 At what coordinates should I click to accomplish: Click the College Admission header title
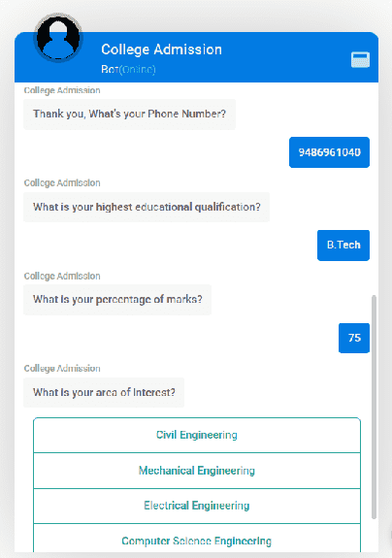click(161, 49)
